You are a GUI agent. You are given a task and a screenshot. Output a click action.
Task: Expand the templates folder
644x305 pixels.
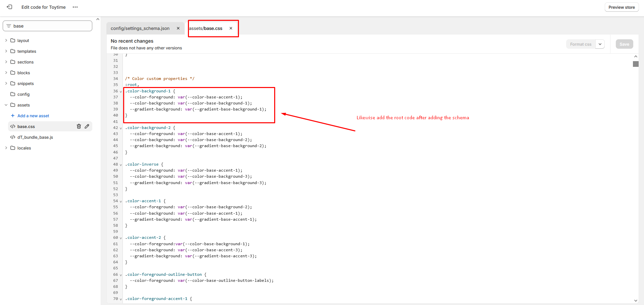coord(6,51)
